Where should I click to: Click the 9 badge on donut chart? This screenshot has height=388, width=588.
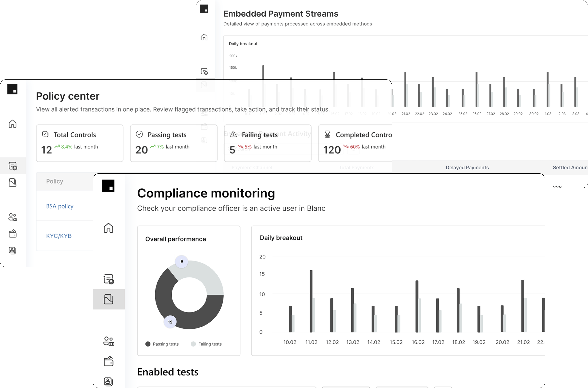(182, 262)
